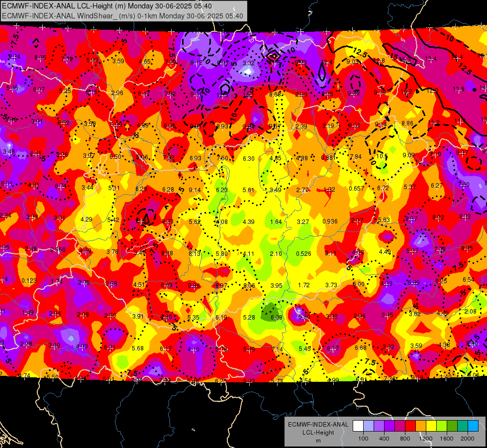Click the grid value '4.29'
This screenshot has height=448, width=487.
(x=87, y=219)
